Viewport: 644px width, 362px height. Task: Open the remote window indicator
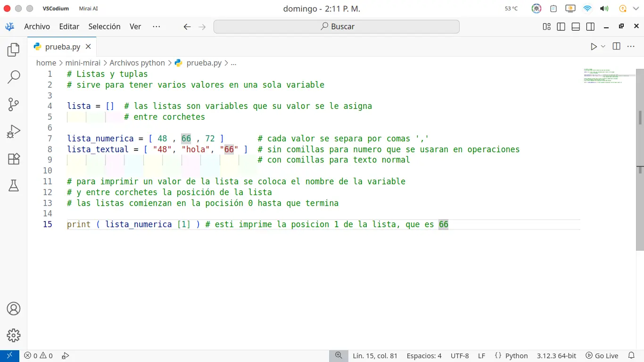click(x=9, y=356)
